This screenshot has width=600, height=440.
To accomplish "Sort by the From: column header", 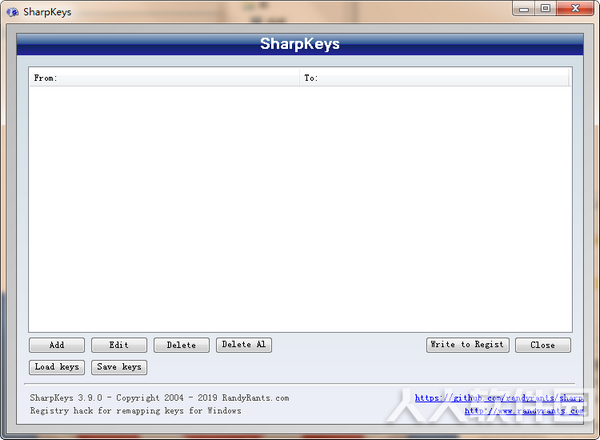I will [x=165, y=78].
